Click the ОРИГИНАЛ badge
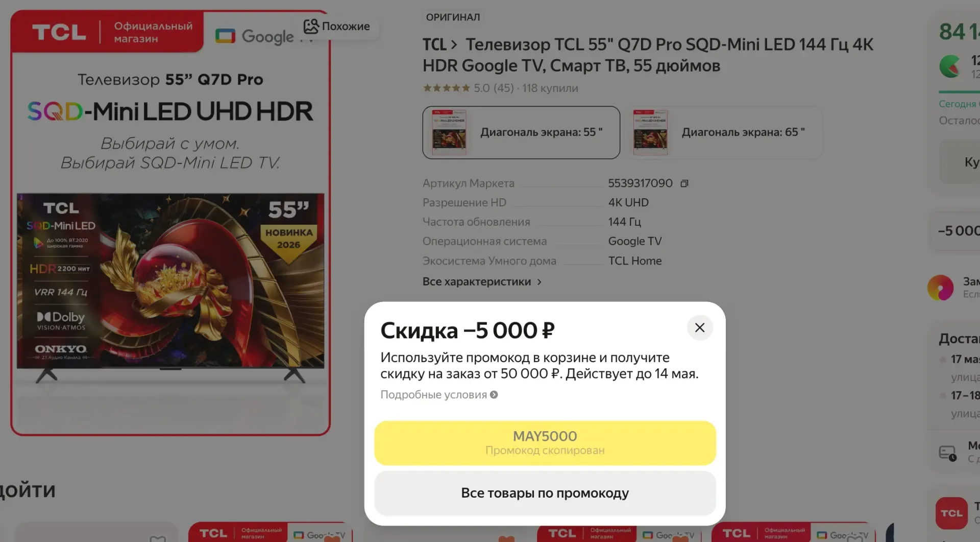The image size is (980, 542). (x=453, y=17)
